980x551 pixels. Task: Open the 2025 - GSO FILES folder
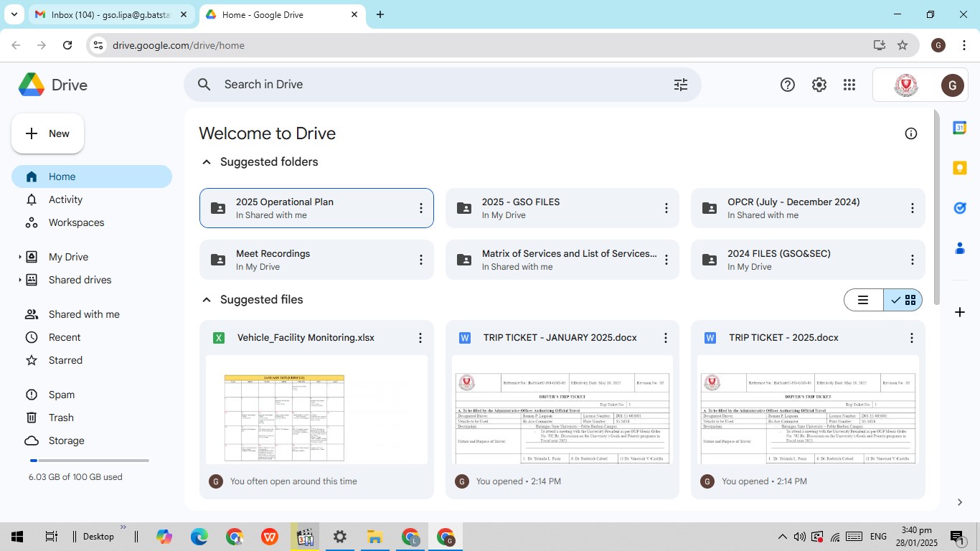(x=562, y=208)
